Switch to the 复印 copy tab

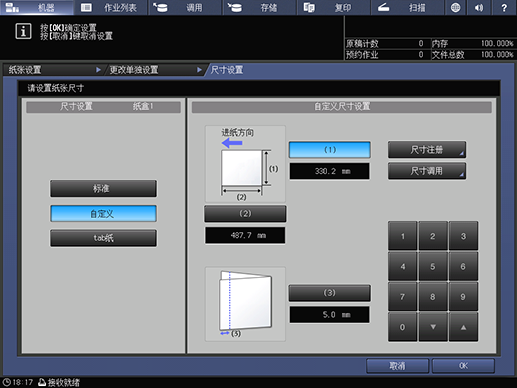click(334, 7)
